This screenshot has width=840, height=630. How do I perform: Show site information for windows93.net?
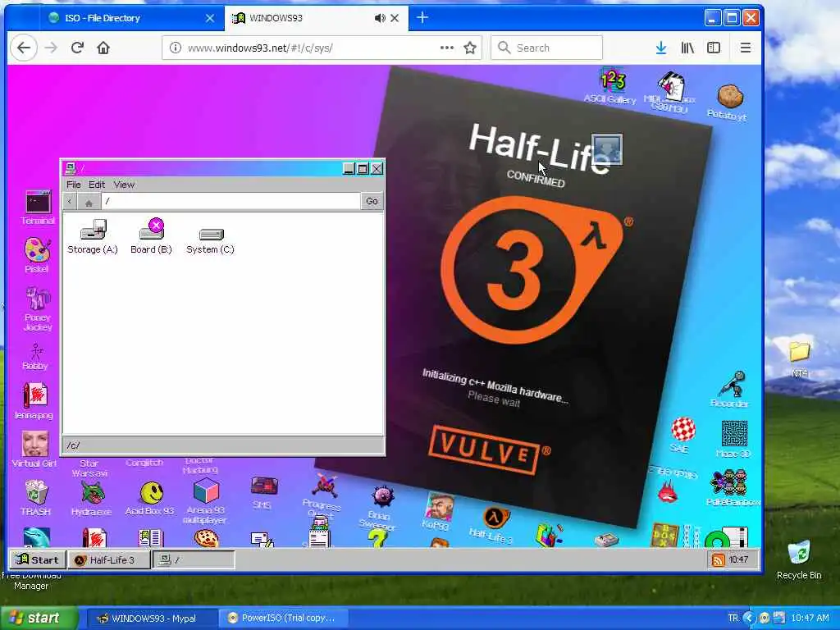(176, 48)
